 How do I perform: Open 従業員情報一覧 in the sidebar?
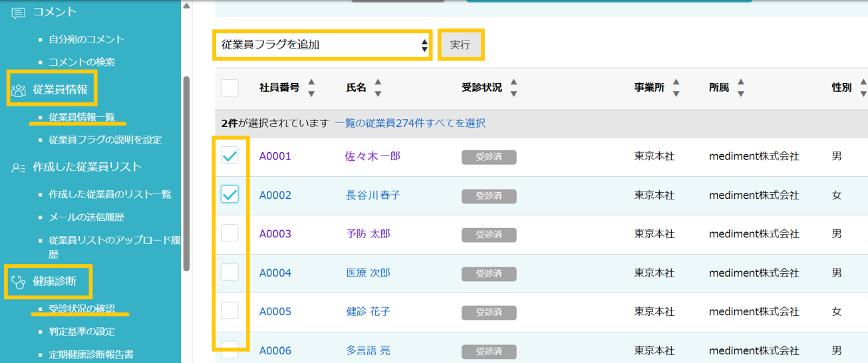click(82, 117)
